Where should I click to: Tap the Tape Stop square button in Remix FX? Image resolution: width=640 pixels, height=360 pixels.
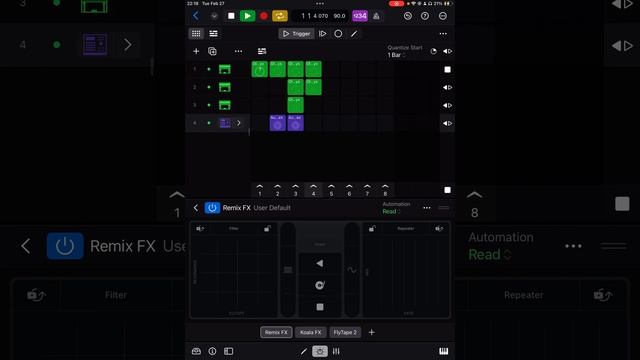point(320,307)
